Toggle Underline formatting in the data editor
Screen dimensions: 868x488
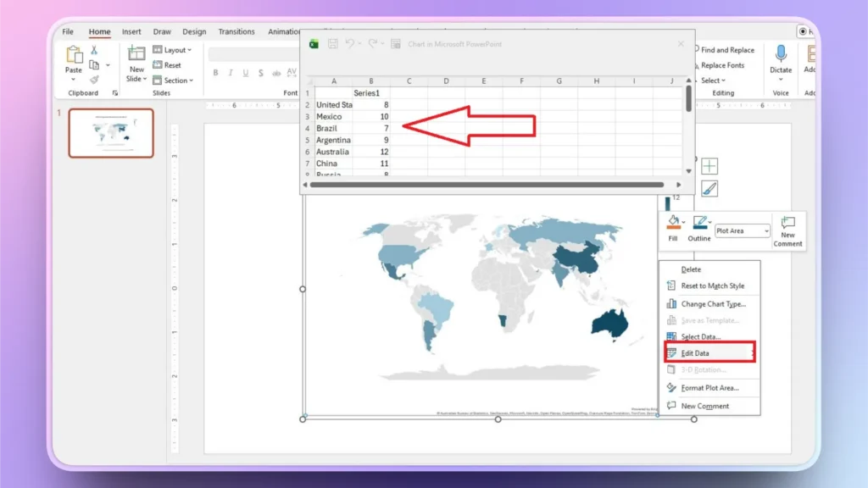pyautogui.click(x=245, y=73)
